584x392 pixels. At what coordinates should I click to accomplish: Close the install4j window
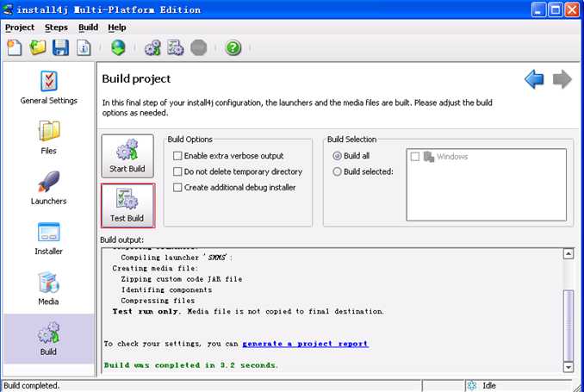click(572, 9)
